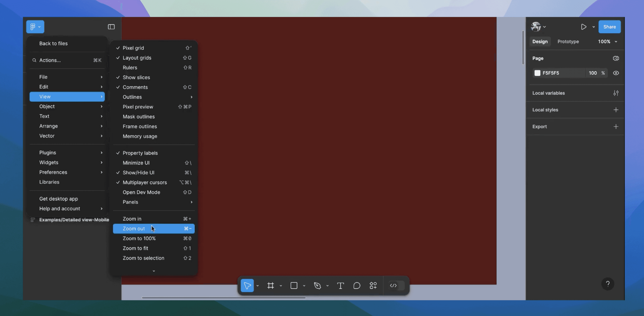Select Zoom to fit from the menu
The image size is (644, 316).
[x=135, y=248]
